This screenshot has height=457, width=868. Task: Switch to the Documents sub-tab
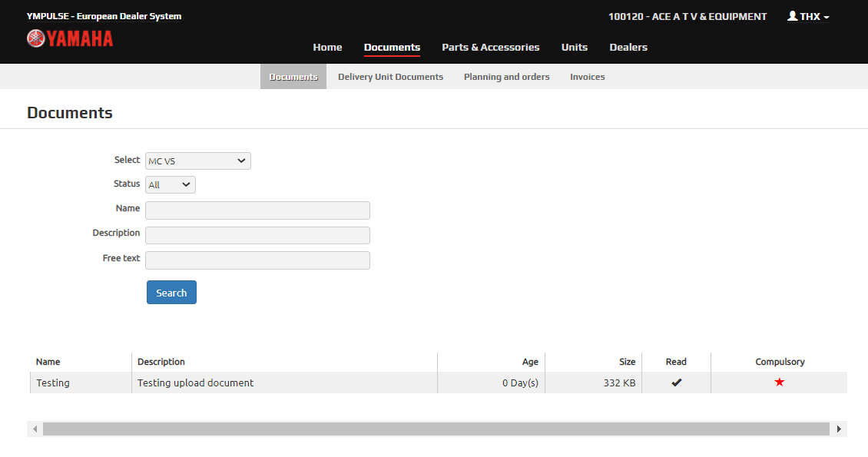tap(293, 77)
